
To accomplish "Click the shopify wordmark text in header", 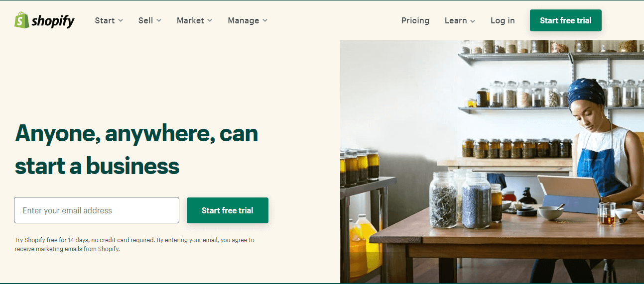I will click(x=53, y=21).
